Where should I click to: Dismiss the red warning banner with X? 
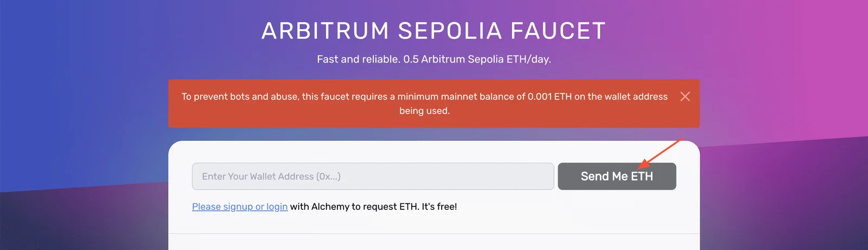click(685, 96)
